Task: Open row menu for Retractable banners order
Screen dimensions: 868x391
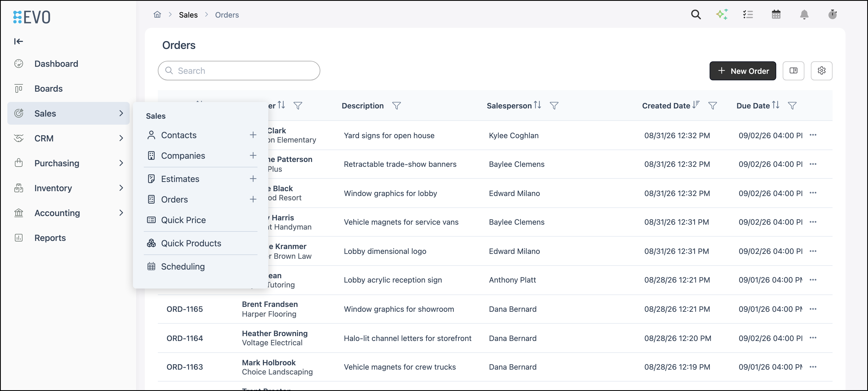Action: click(x=813, y=164)
